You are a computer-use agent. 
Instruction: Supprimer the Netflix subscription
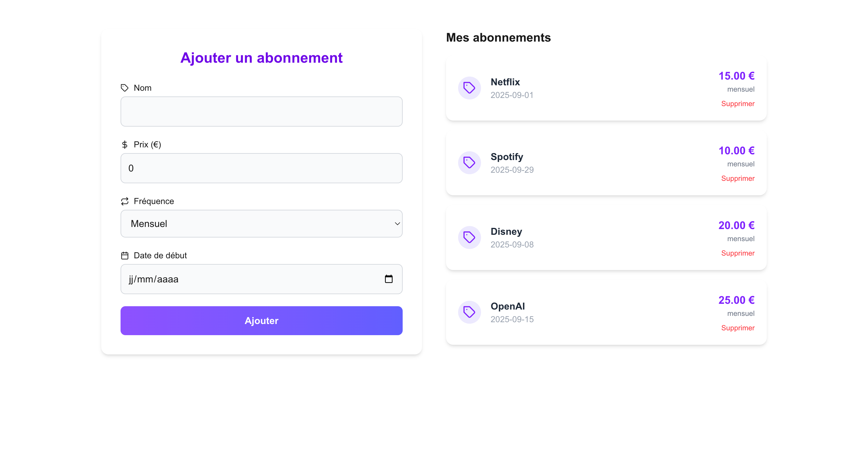[x=737, y=104]
